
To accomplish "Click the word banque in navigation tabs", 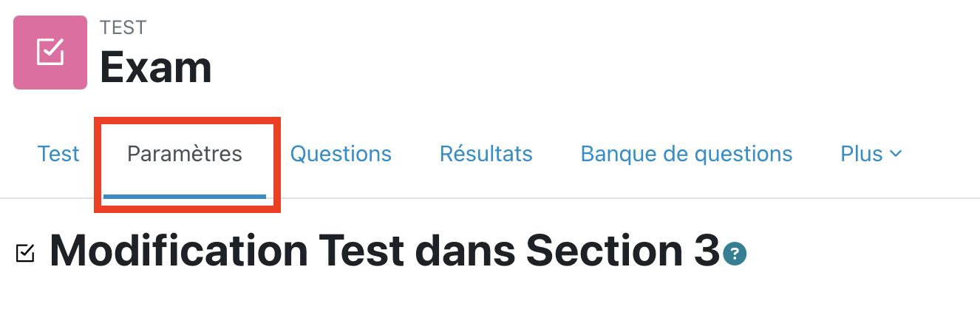I will tap(619, 154).
